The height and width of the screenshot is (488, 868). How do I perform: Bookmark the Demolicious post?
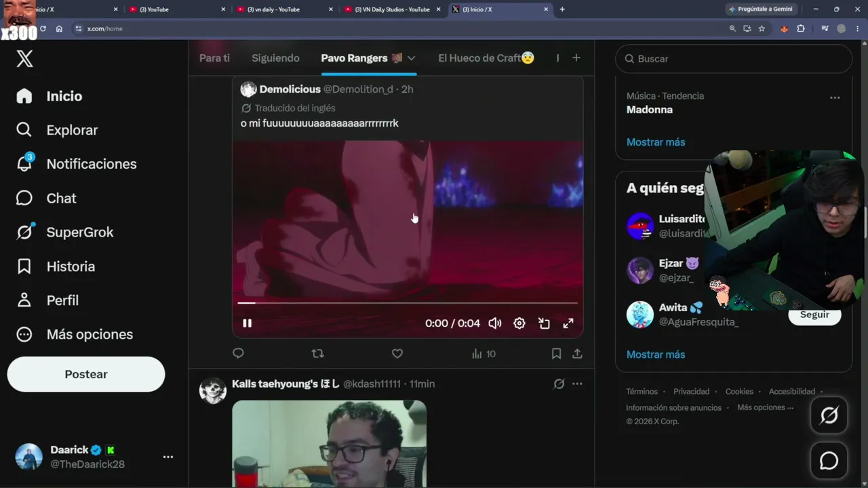pyautogui.click(x=556, y=353)
